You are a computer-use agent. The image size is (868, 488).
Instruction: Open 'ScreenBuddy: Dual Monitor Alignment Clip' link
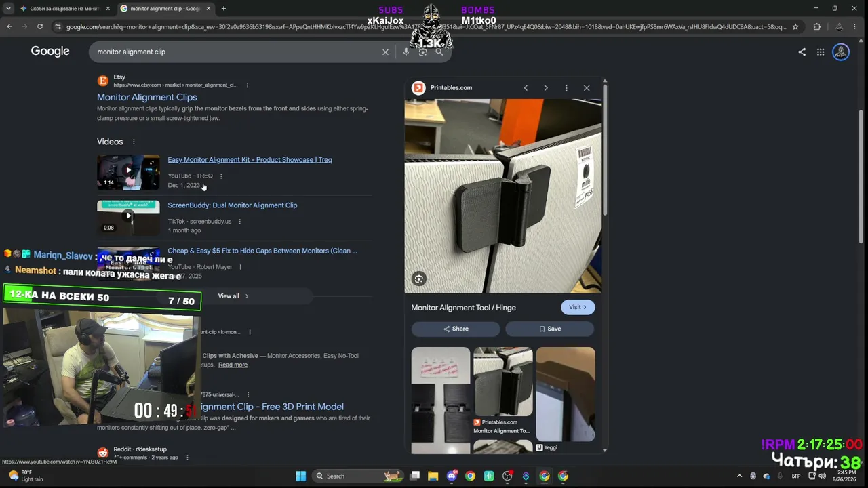(x=233, y=205)
